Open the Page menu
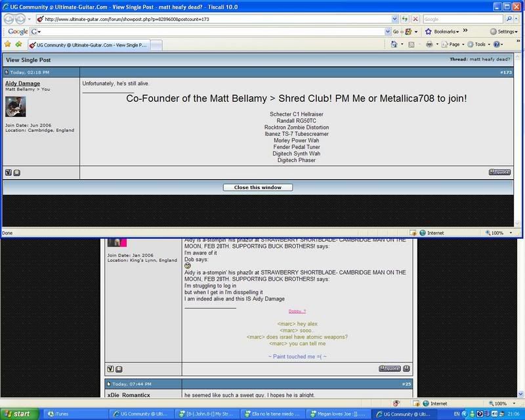This screenshot has height=420, width=525. [x=453, y=44]
